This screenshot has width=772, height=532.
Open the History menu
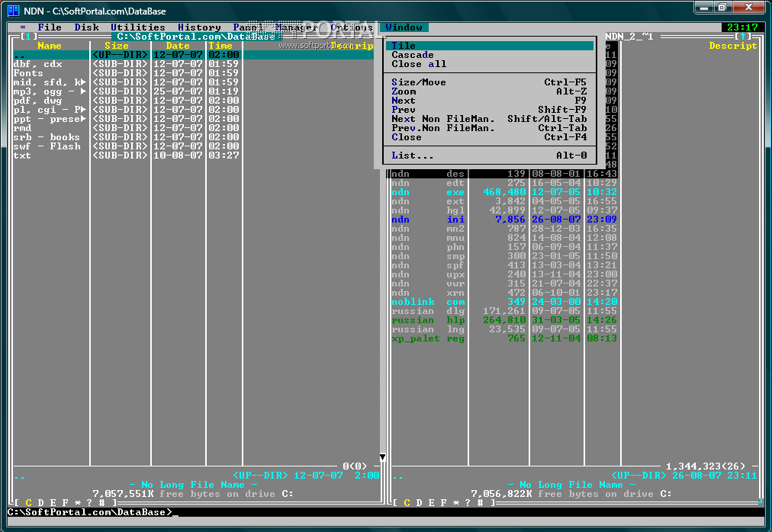click(199, 27)
